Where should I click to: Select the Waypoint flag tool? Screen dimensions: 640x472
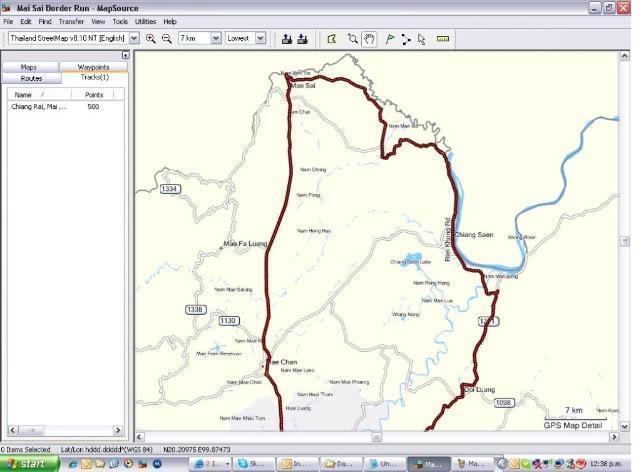390,39
